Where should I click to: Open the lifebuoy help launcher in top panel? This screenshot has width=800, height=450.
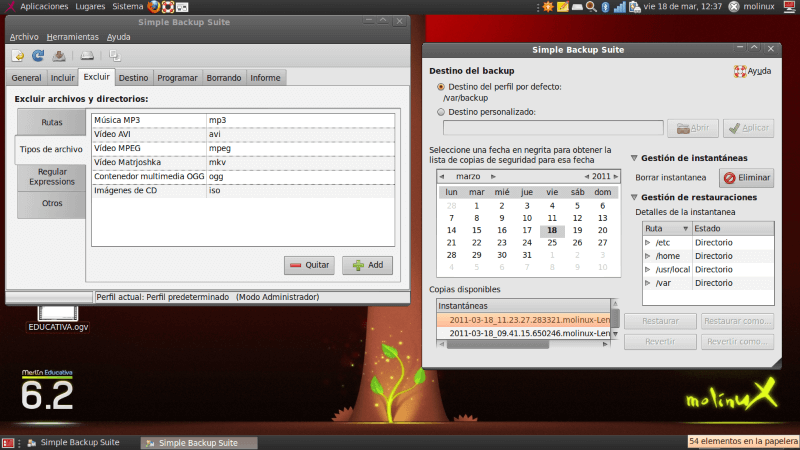click(168, 7)
